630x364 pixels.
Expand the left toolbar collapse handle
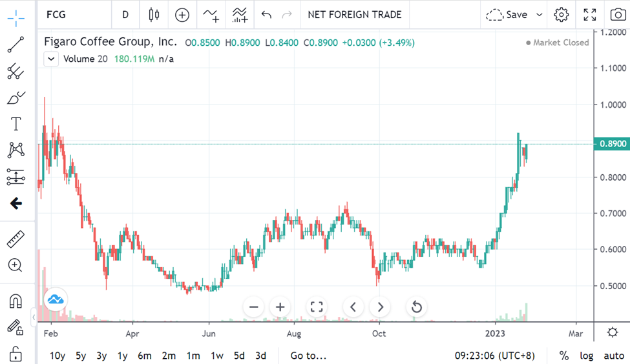coord(34,317)
